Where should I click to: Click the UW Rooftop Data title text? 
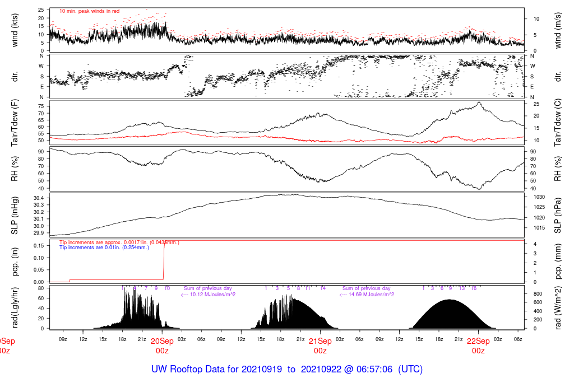click(287, 369)
